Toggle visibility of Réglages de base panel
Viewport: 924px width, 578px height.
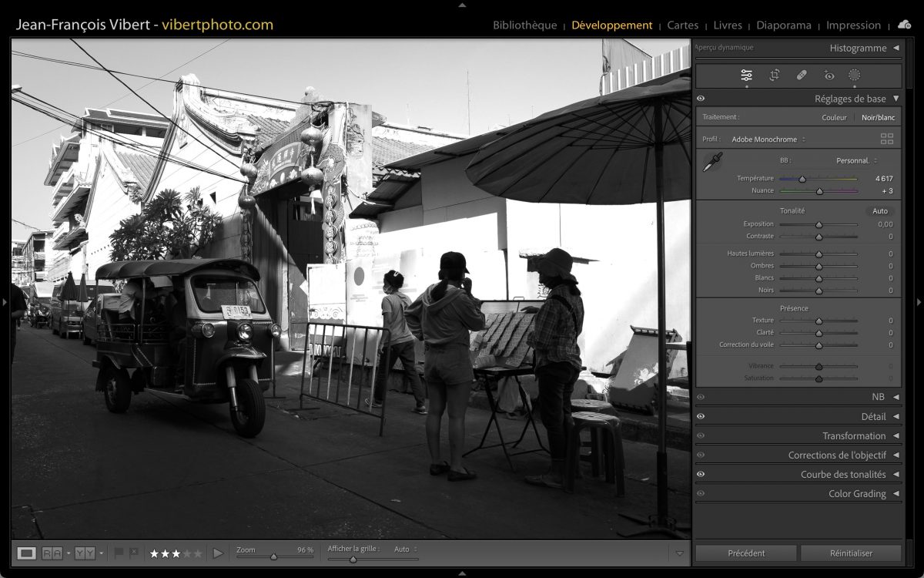tap(701, 99)
